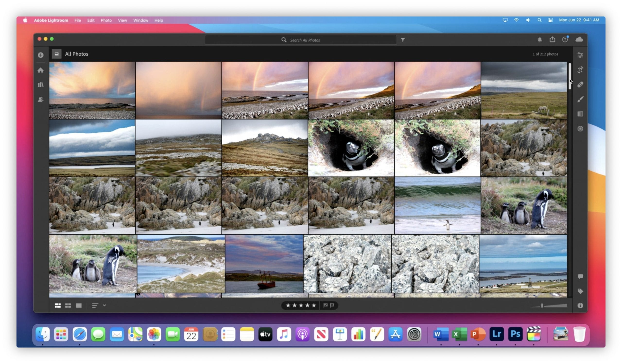Switch to Photo Grid view

[x=58, y=306]
